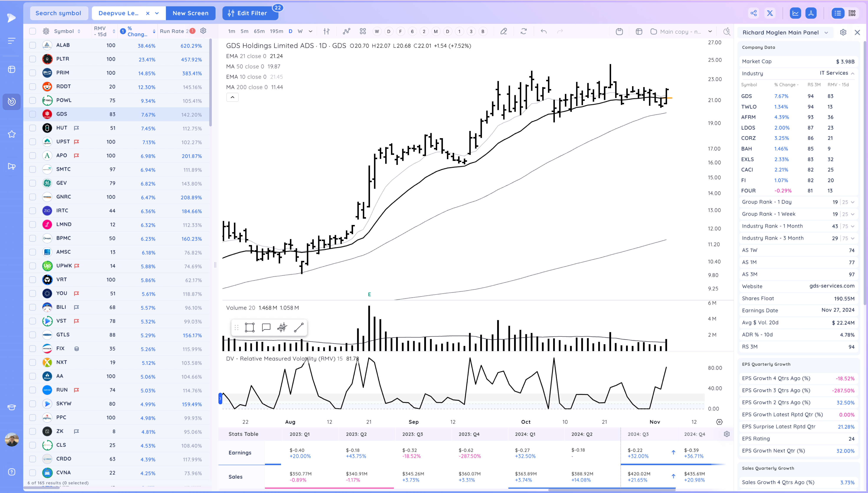Collapse the IT Services industry list

click(x=852, y=73)
